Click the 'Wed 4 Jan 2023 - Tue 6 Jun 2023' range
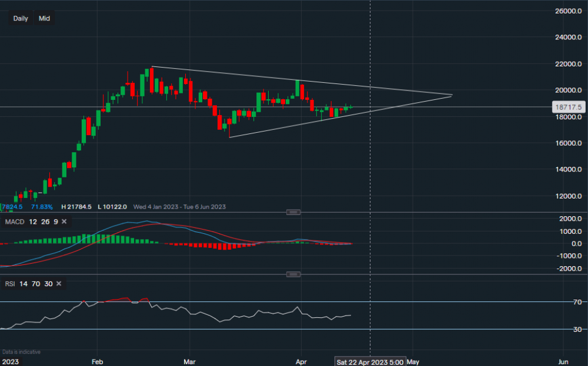 [x=179, y=207]
